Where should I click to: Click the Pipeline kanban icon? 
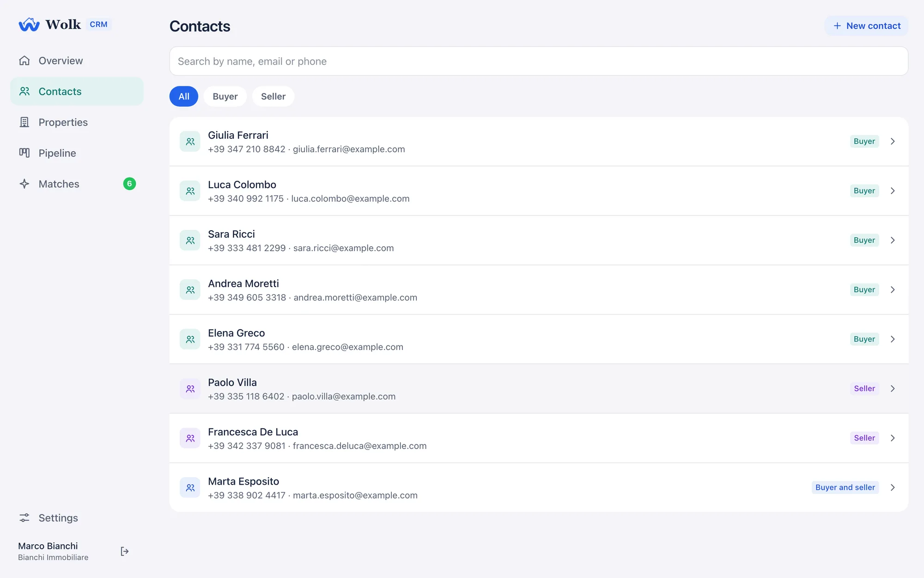[24, 153]
